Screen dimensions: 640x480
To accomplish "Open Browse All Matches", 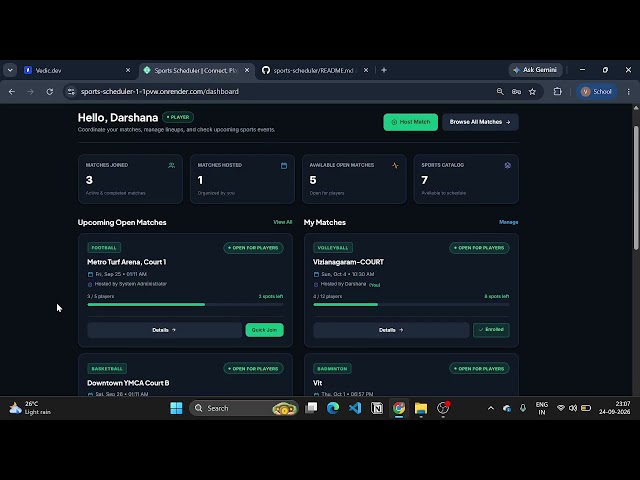I will (x=480, y=122).
